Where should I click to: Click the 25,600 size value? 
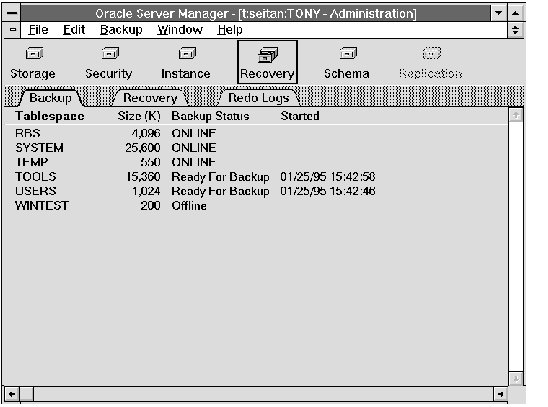coord(143,148)
